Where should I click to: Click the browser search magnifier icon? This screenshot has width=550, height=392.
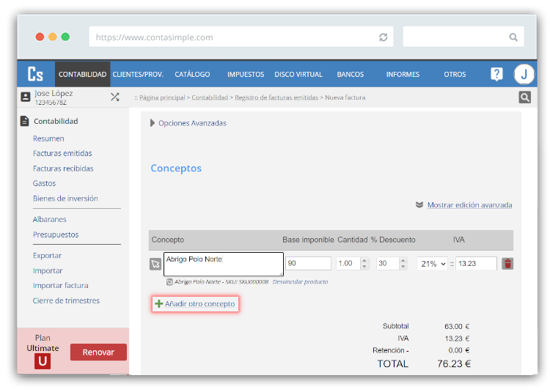[513, 37]
